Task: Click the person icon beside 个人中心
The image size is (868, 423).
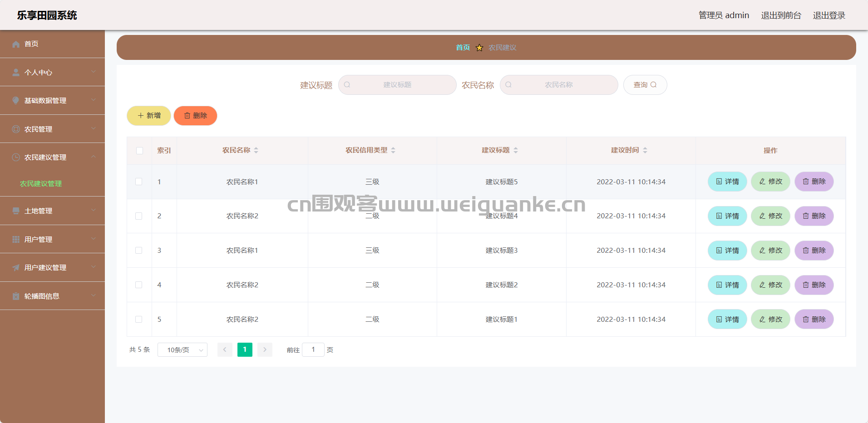Action: coord(16,73)
